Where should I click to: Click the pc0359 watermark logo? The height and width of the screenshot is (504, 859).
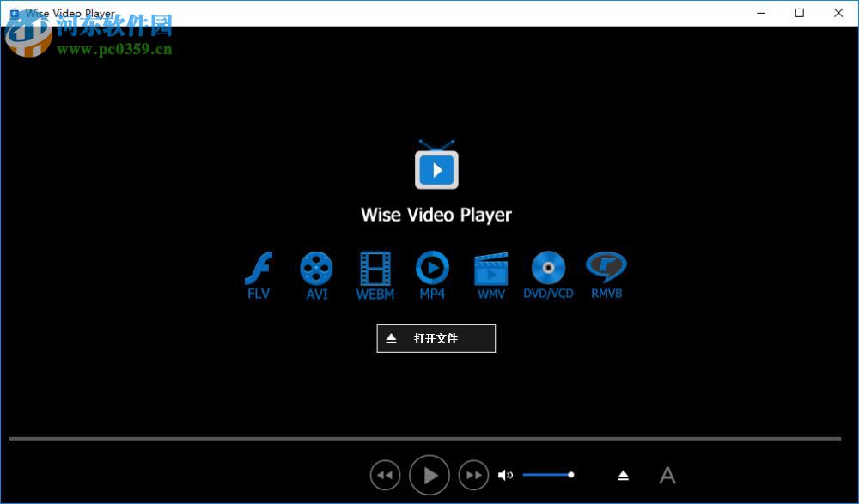point(30,36)
